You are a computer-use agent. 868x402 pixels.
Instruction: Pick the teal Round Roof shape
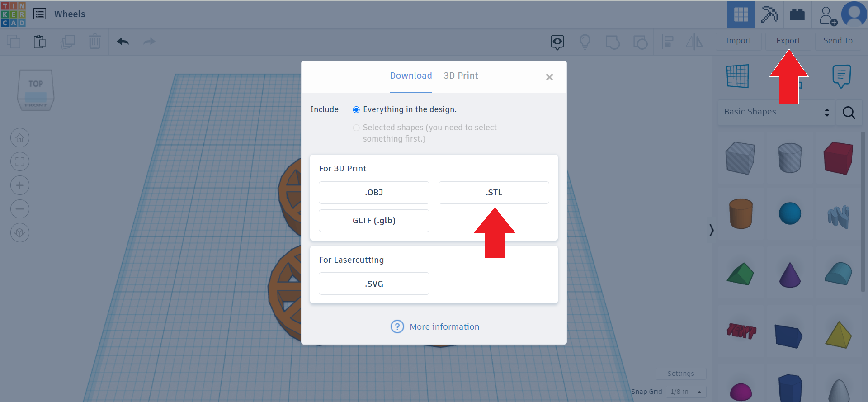pyautogui.click(x=839, y=274)
